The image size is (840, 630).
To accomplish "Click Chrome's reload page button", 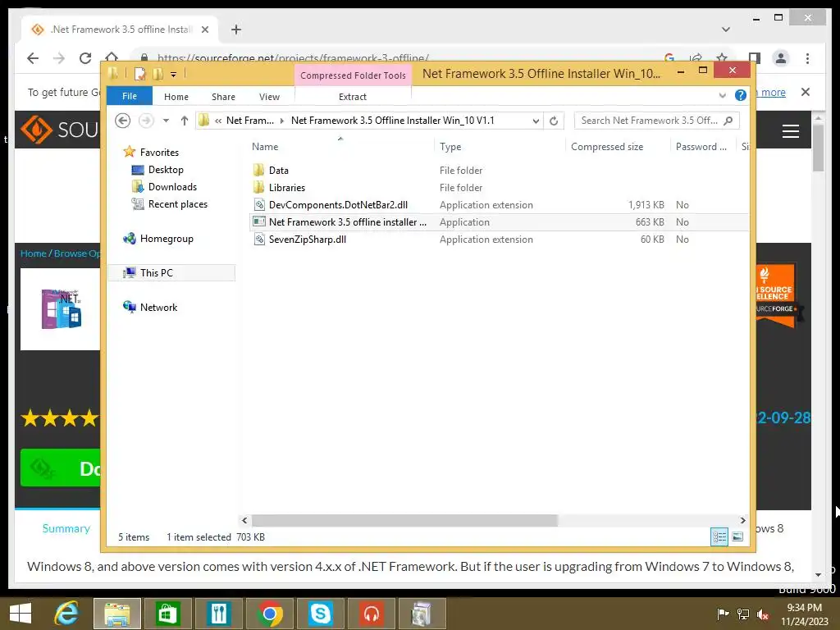I will click(x=85, y=58).
